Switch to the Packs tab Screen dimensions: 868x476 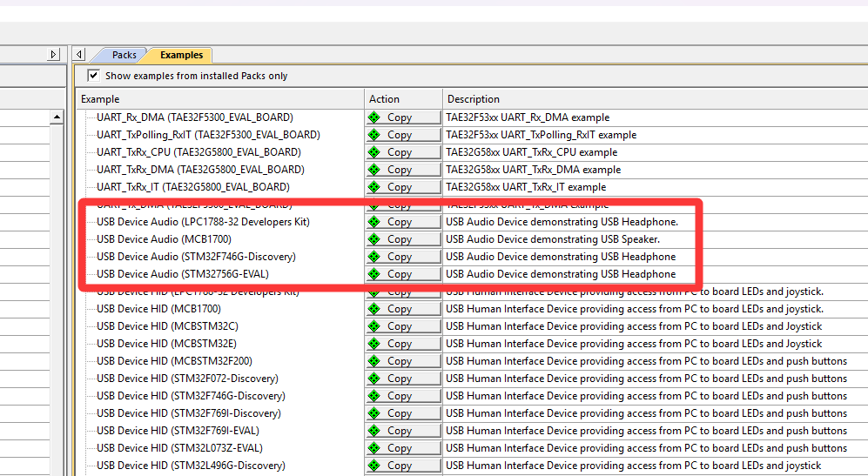[124, 55]
